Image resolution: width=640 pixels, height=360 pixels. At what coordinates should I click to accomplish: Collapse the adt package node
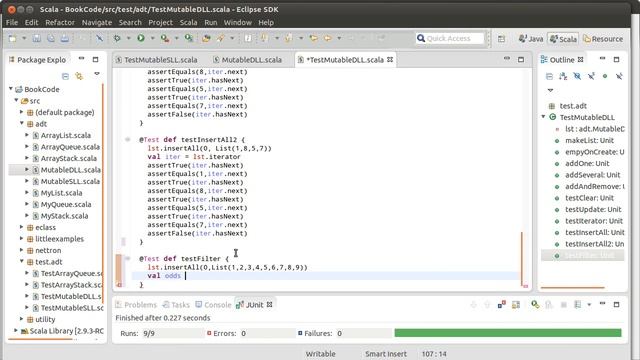point(22,123)
